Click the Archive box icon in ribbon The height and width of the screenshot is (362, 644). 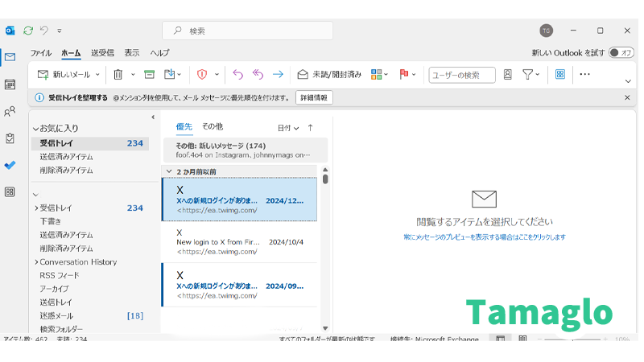149,75
